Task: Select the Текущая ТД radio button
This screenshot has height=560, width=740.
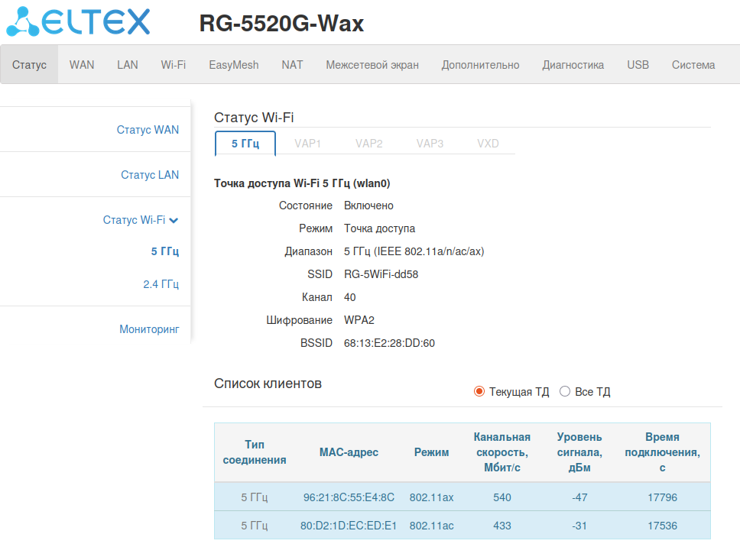Action: [479, 392]
